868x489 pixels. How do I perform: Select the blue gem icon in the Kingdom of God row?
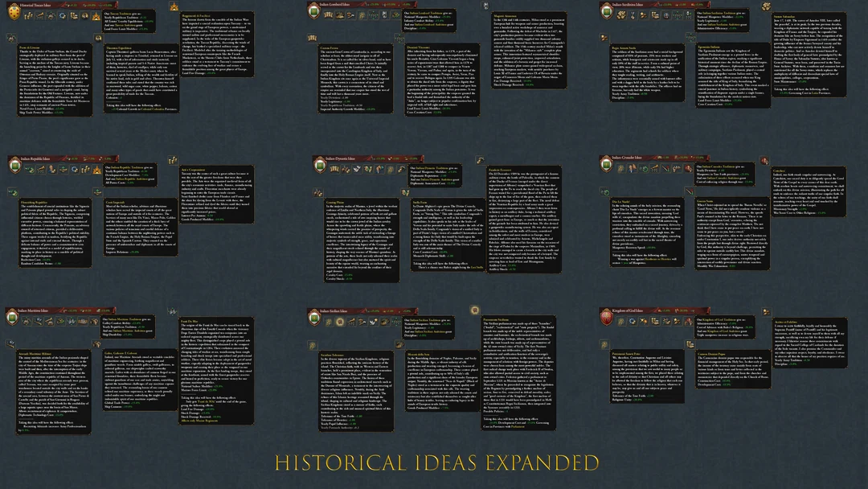tap(632, 321)
